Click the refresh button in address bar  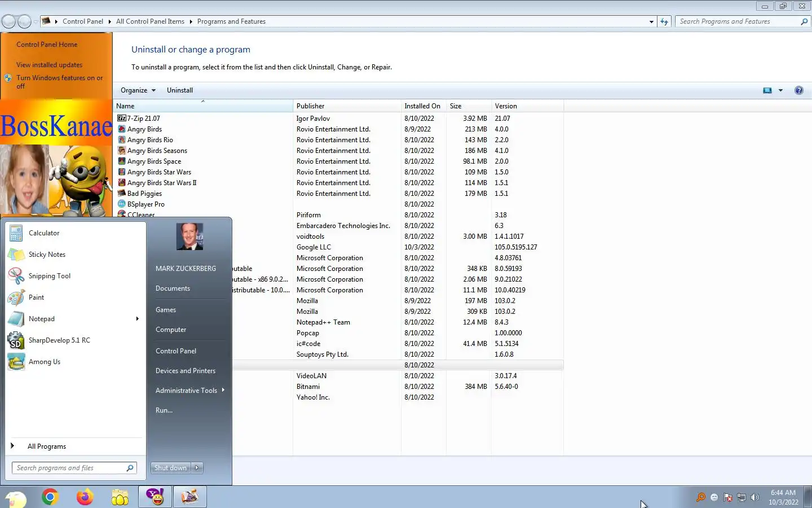click(x=664, y=21)
